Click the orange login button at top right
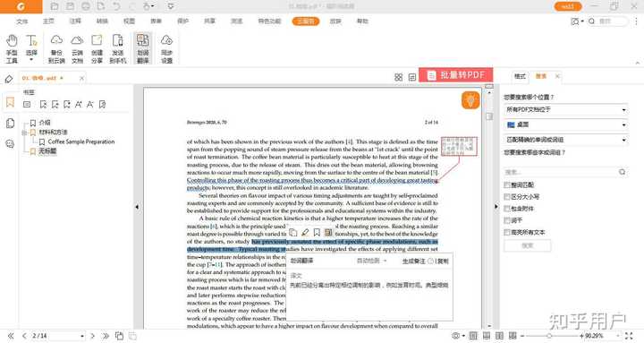The height and width of the screenshot is (343, 644). point(568,6)
